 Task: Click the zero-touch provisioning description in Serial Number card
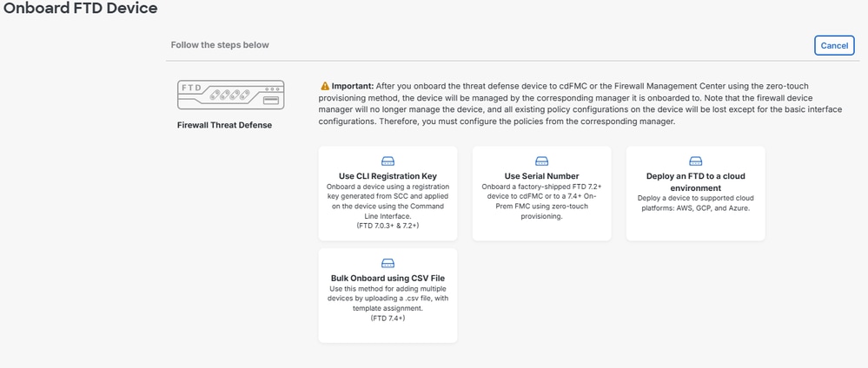click(x=541, y=201)
